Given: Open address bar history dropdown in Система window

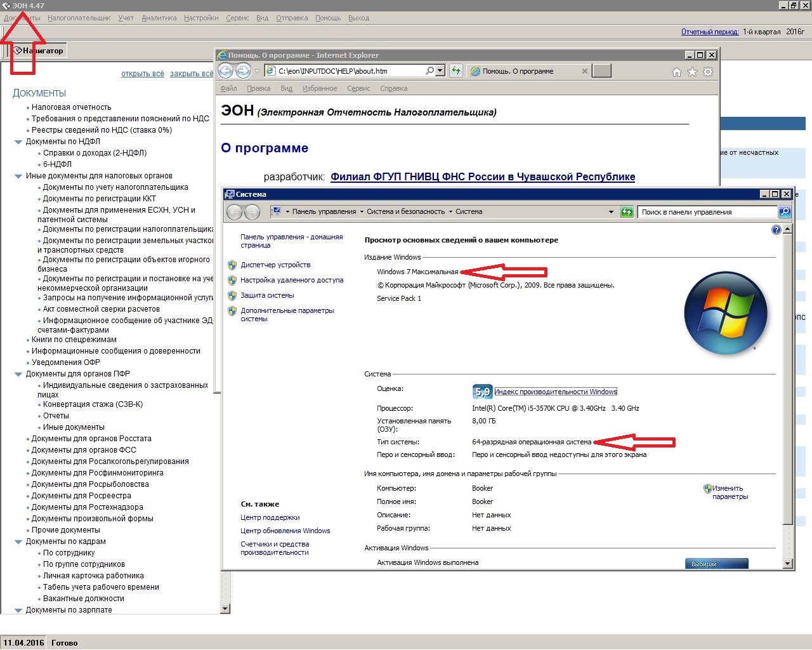Looking at the screenshot, I should 611,212.
